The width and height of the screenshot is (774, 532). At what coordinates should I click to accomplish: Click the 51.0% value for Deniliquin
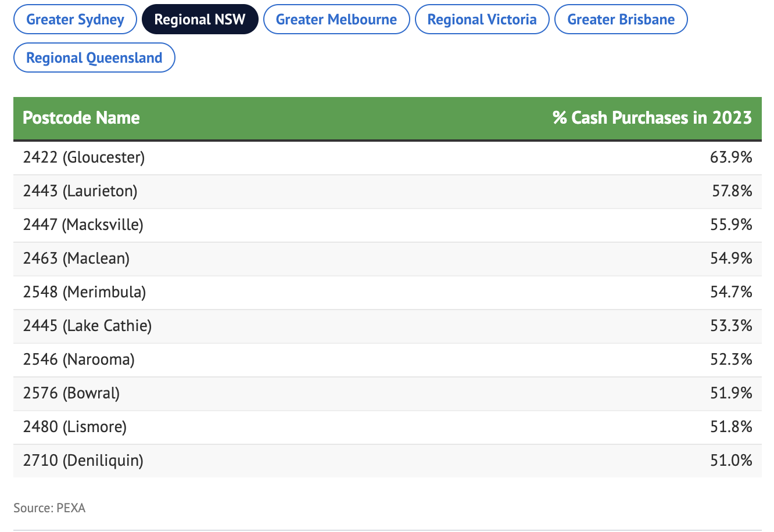pos(731,461)
